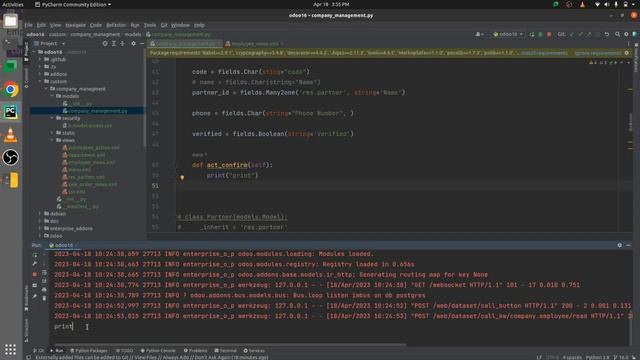Click Expand All icon in Project panel header
The width and height of the screenshot is (640, 360).
click(x=114, y=43)
